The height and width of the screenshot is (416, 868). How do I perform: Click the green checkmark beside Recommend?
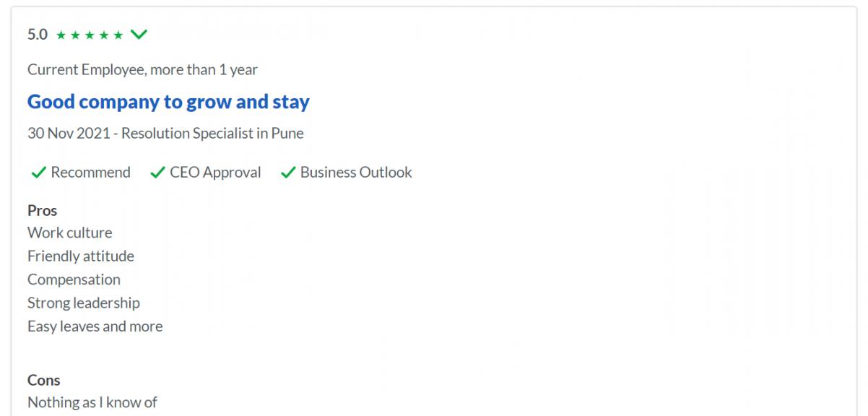(x=38, y=173)
